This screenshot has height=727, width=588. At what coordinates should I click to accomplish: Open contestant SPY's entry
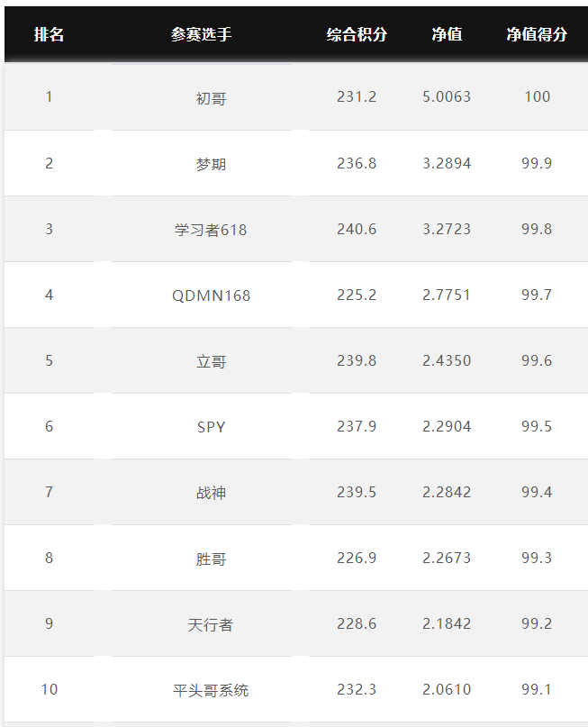pos(211,427)
